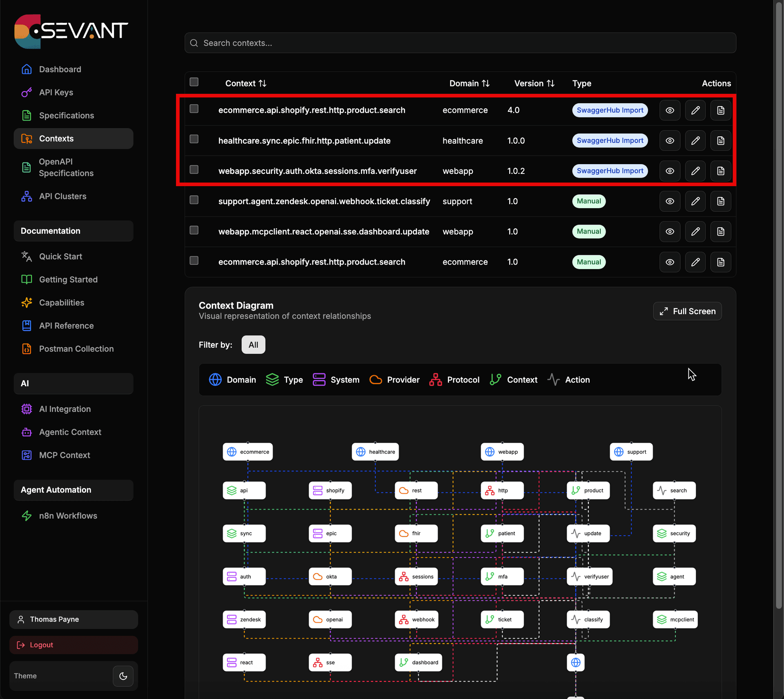Select the shopify node in diagram

(x=330, y=490)
